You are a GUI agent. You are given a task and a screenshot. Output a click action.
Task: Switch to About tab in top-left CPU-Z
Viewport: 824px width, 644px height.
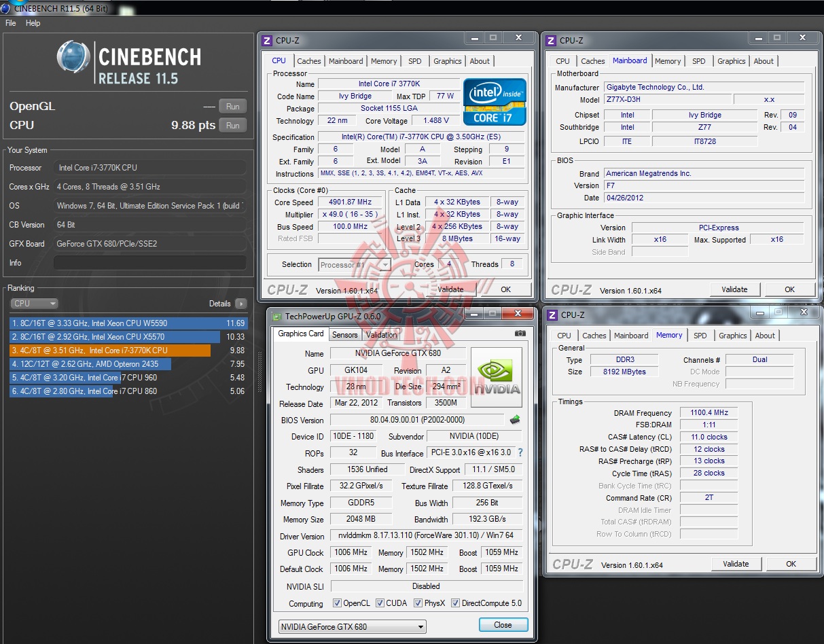[480, 61]
